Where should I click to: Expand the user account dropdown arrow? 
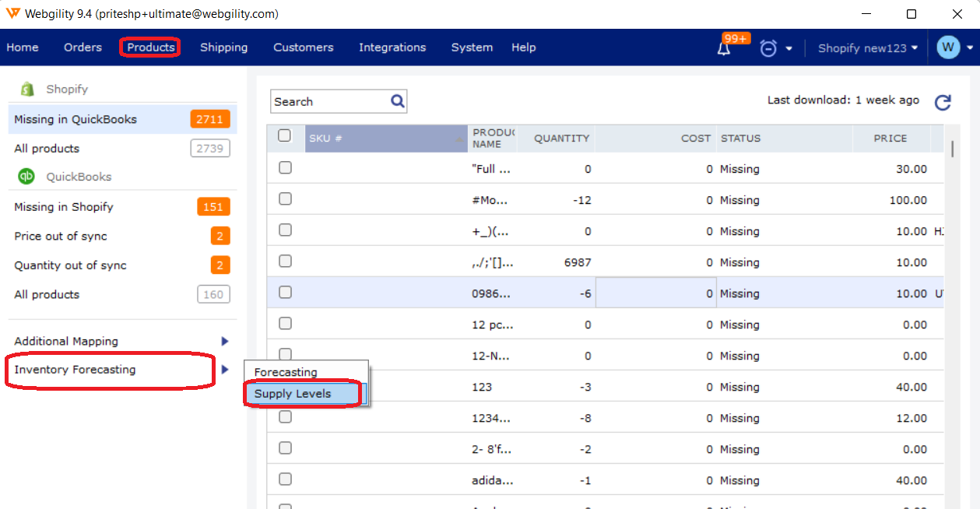(x=970, y=47)
